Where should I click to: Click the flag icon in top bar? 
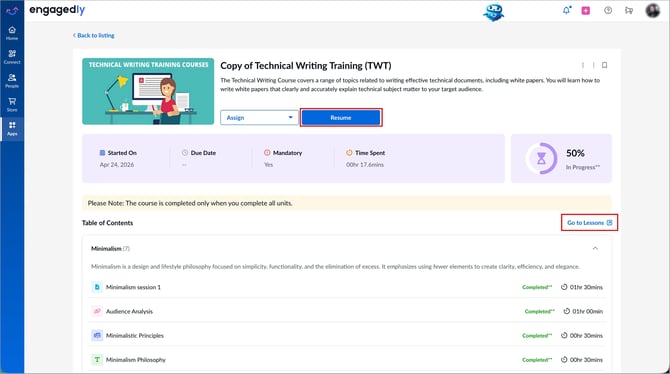click(629, 10)
